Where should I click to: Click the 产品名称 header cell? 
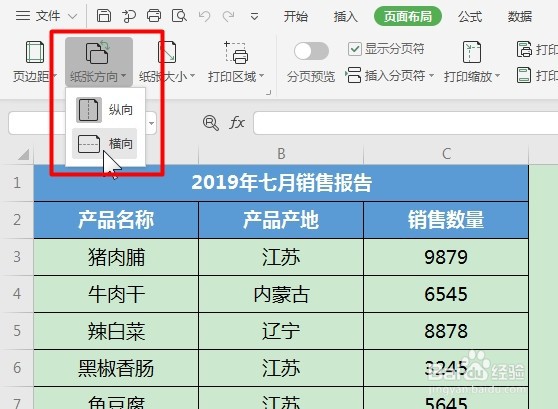[116, 220]
